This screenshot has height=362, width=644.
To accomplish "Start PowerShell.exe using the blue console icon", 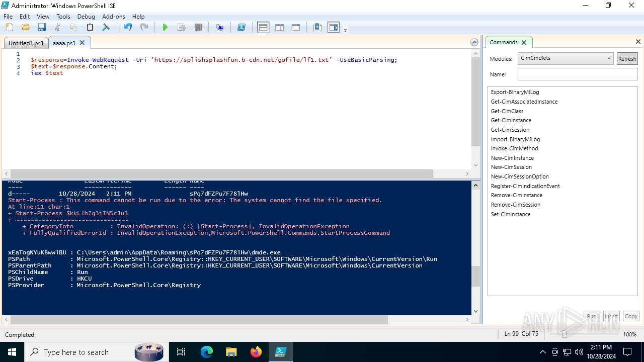I will point(242,28).
